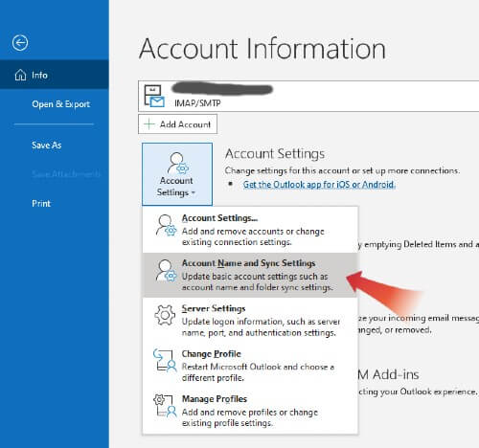
Task: Click the Change Profile icon
Action: pyautogui.click(x=165, y=361)
